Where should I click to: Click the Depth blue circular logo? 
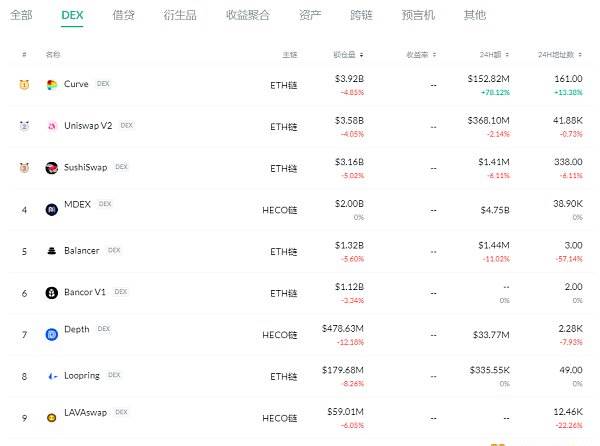52,334
